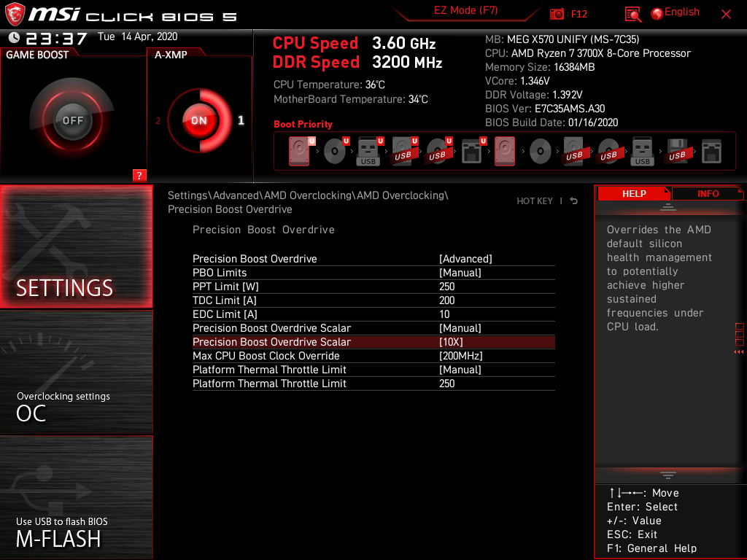Screen dimensions: 747x560
Task: Select A-XMP profile 2
Action: click(x=158, y=121)
